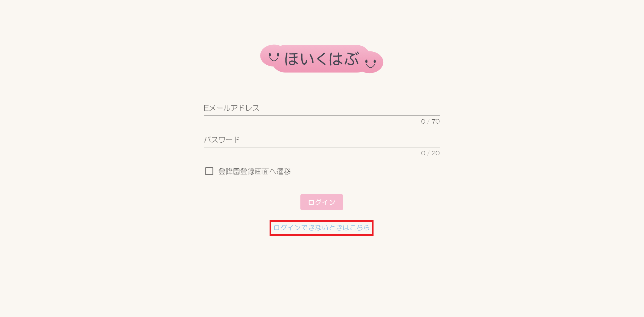
Task: Focus the パスワード input field
Action: click(322, 140)
